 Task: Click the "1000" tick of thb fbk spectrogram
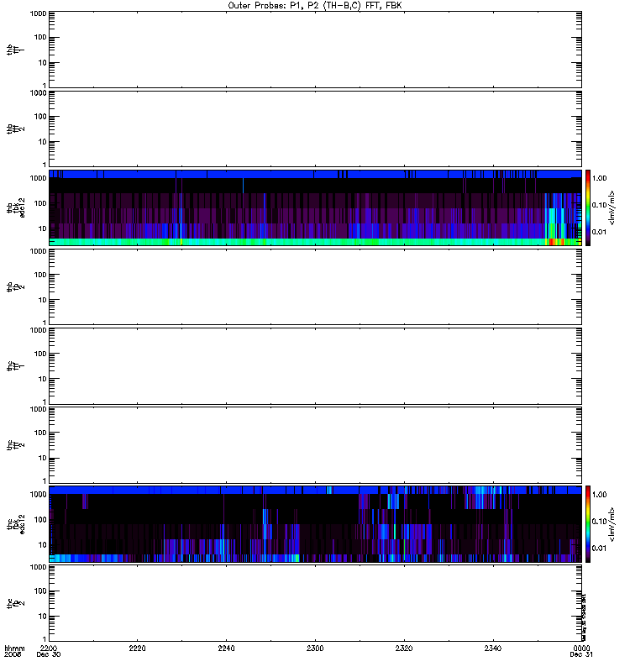pyautogui.click(x=38, y=178)
